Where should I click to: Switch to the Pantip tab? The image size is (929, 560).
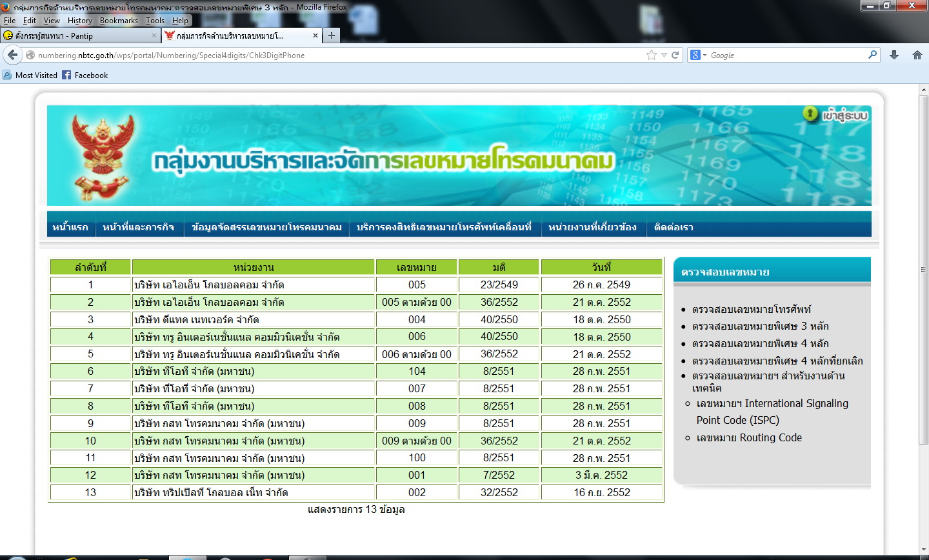tap(81, 35)
